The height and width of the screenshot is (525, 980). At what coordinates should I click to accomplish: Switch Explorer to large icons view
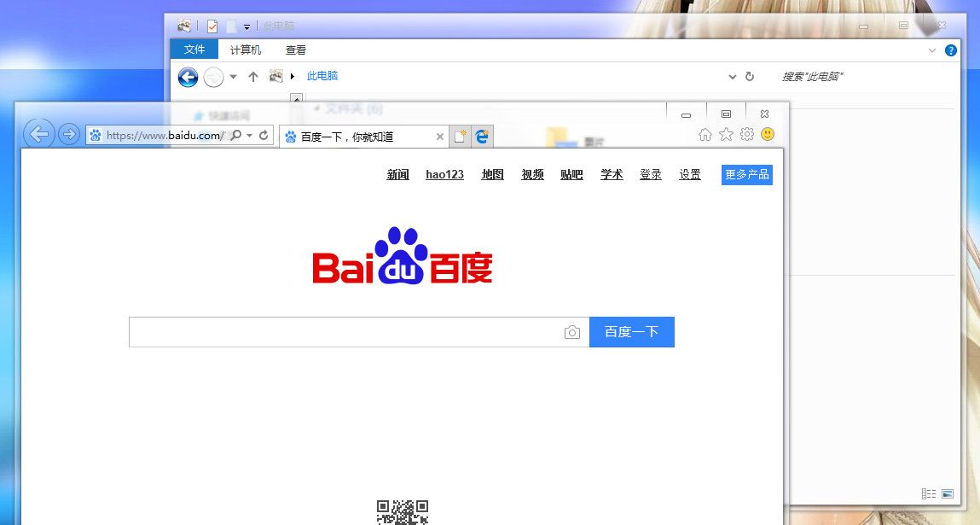[948, 493]
